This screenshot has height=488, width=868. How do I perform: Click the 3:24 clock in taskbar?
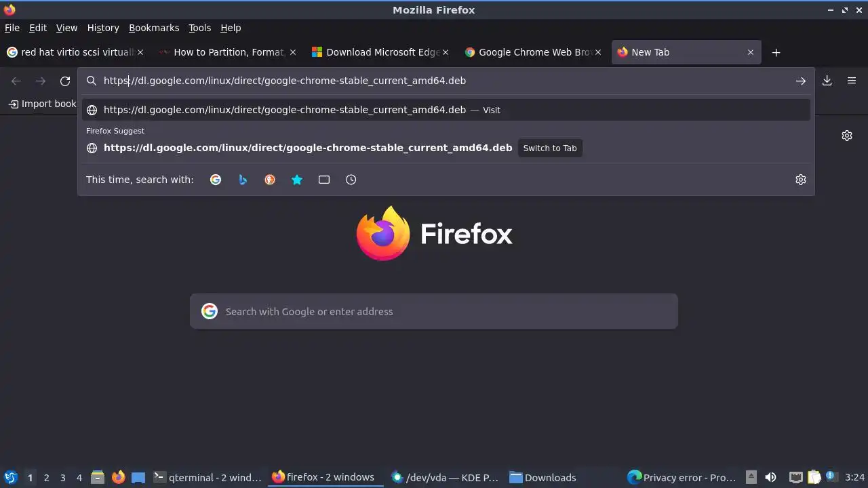tap(855, 477)
